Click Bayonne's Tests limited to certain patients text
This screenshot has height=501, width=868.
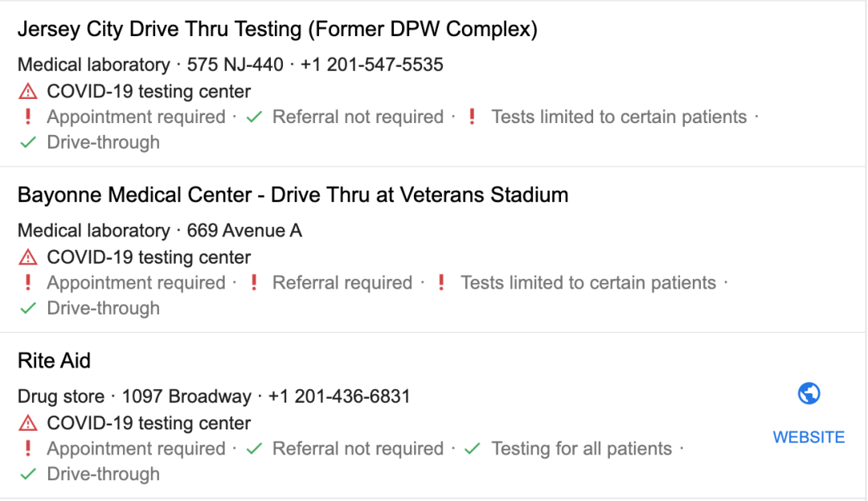coord(588,283)
